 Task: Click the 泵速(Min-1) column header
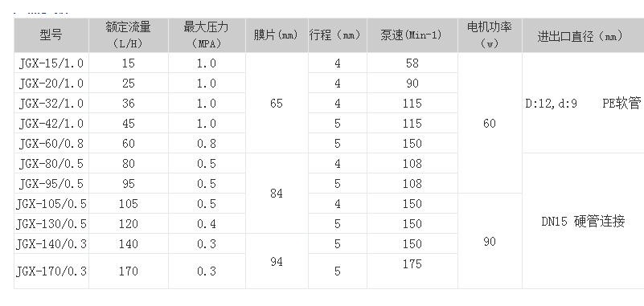tap(412, 35)
